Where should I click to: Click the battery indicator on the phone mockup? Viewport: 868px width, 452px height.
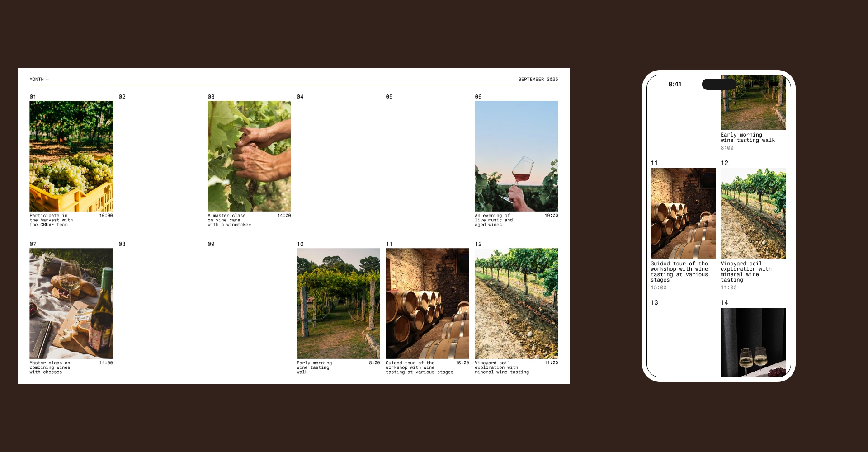(774, 84)
